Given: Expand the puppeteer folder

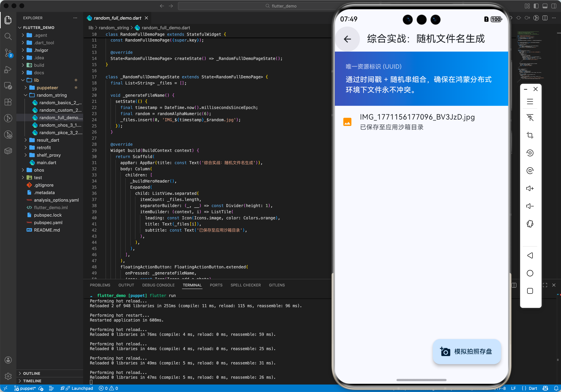Looking at the screenshot, I should [x=47, y=88].
